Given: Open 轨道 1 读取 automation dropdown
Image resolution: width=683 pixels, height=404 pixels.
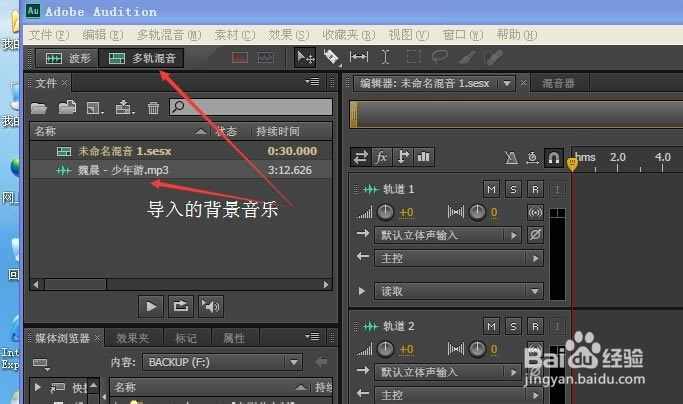Looking at the screenshot, I should (459, 291).
